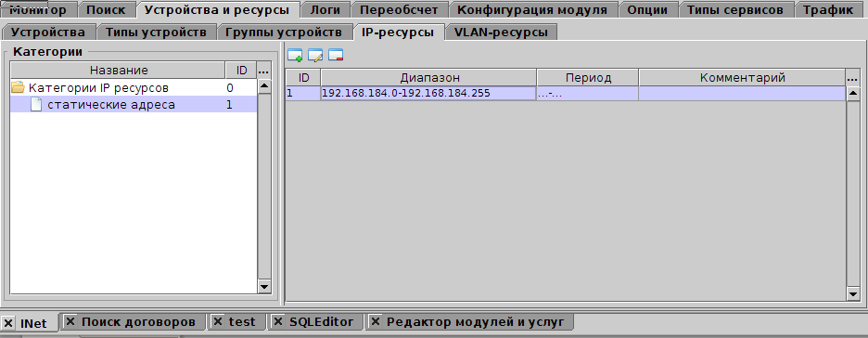Image resolution: width=868 pixels, height=338 pixels.
Task: Switch to the Поиск tab
Action: [106, 10]
